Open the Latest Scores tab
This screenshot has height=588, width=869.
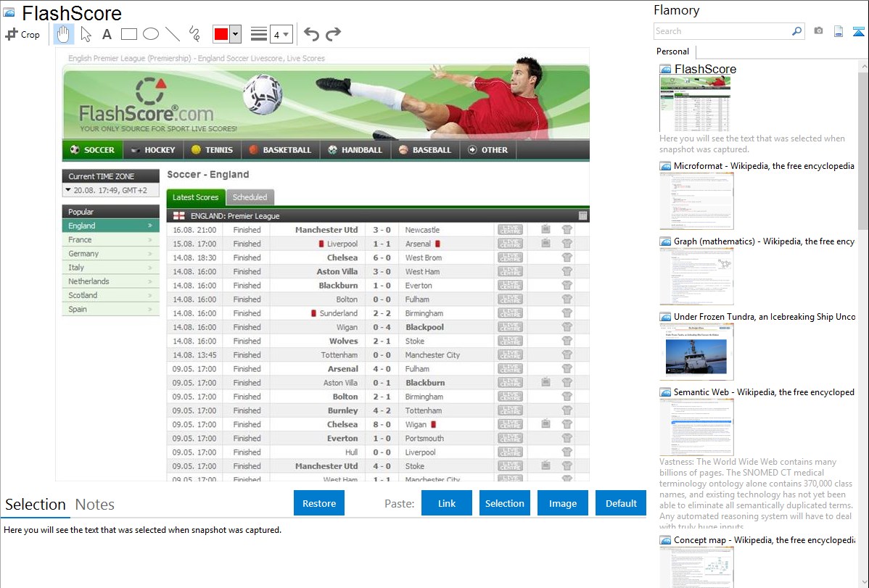[x=196, y=197]
